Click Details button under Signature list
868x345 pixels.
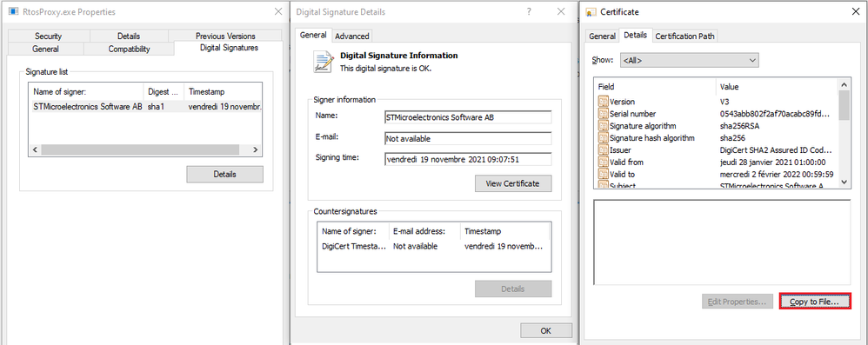(224, 174)
